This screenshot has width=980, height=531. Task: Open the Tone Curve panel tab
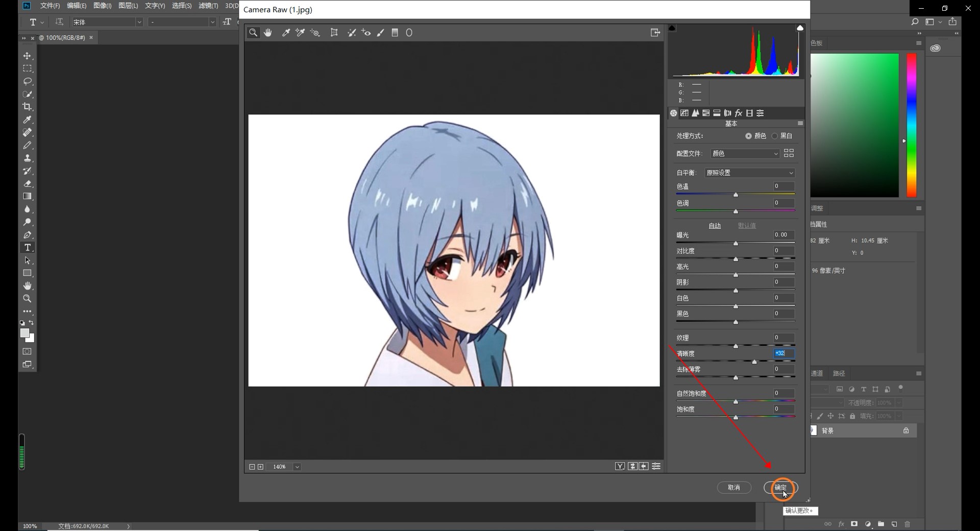684,113
